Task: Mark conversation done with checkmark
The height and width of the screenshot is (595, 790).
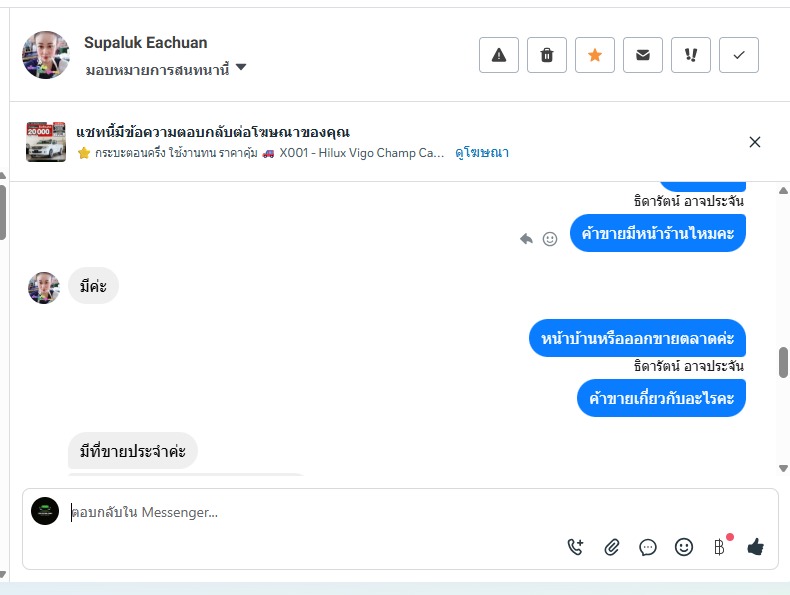Action: (x=739, y=55)
